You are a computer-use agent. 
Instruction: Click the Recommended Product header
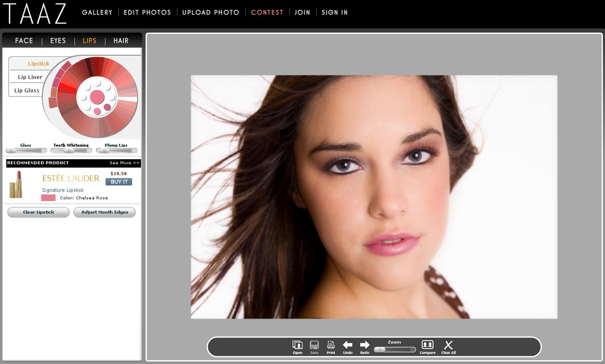point(38,163)
